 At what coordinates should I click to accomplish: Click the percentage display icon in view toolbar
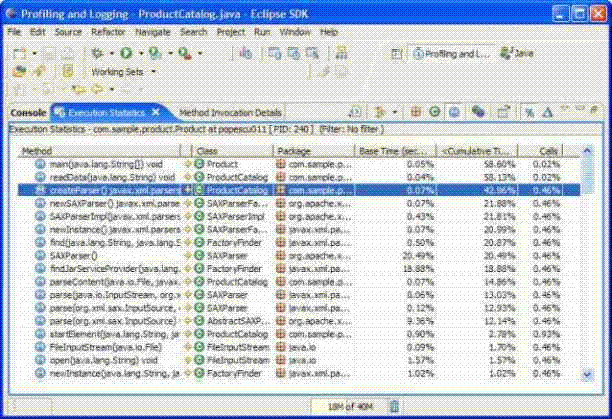(x=531, y=113)
